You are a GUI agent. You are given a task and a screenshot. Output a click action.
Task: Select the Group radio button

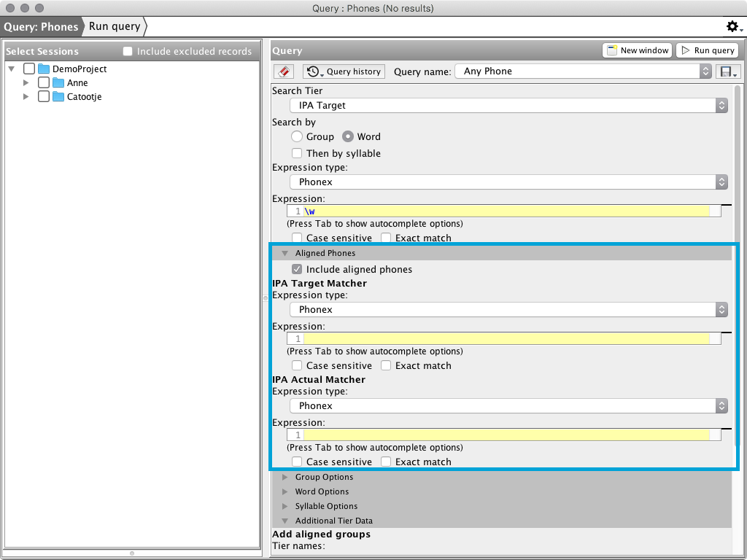point(297,137)
